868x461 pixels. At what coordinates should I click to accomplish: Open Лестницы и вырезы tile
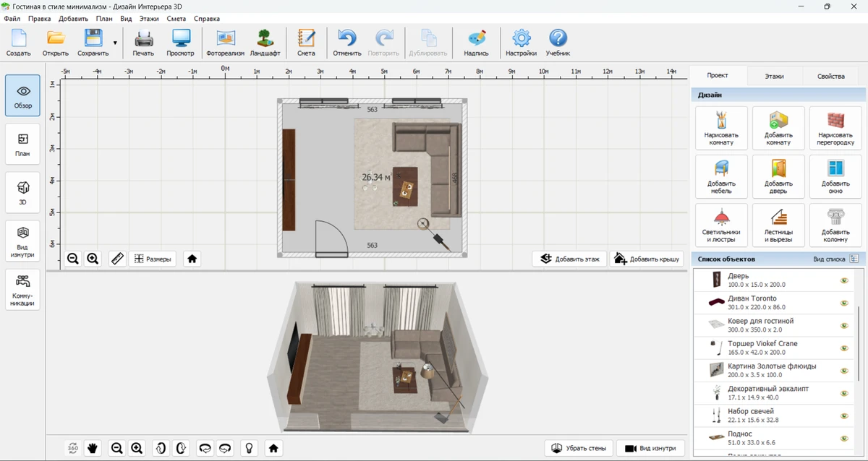(778, 225)
